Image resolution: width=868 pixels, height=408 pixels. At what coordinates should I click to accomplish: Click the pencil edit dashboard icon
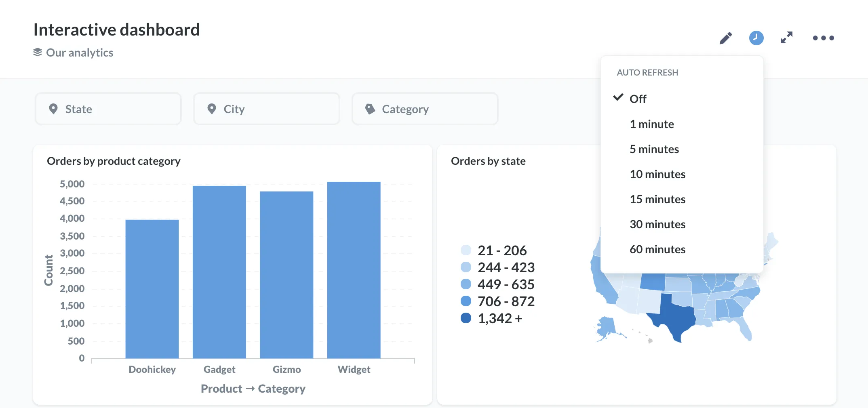[726, 38]
